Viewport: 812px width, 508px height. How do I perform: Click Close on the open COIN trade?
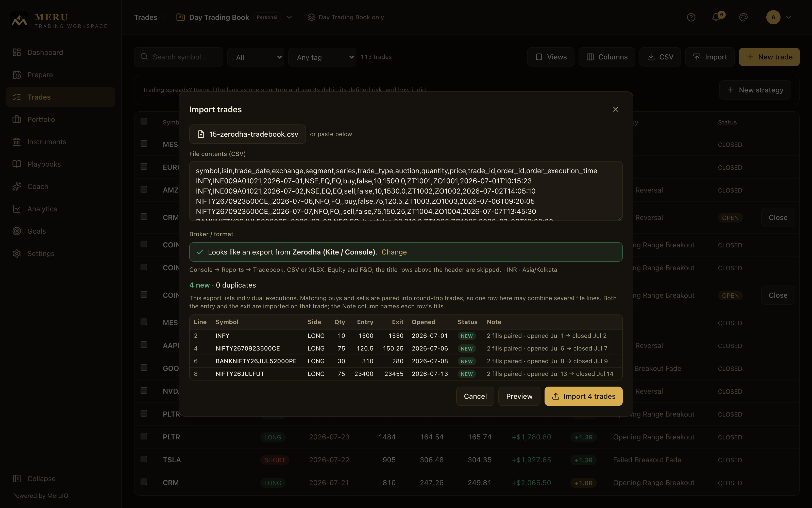pyautogui.click(x=778, y=295)
